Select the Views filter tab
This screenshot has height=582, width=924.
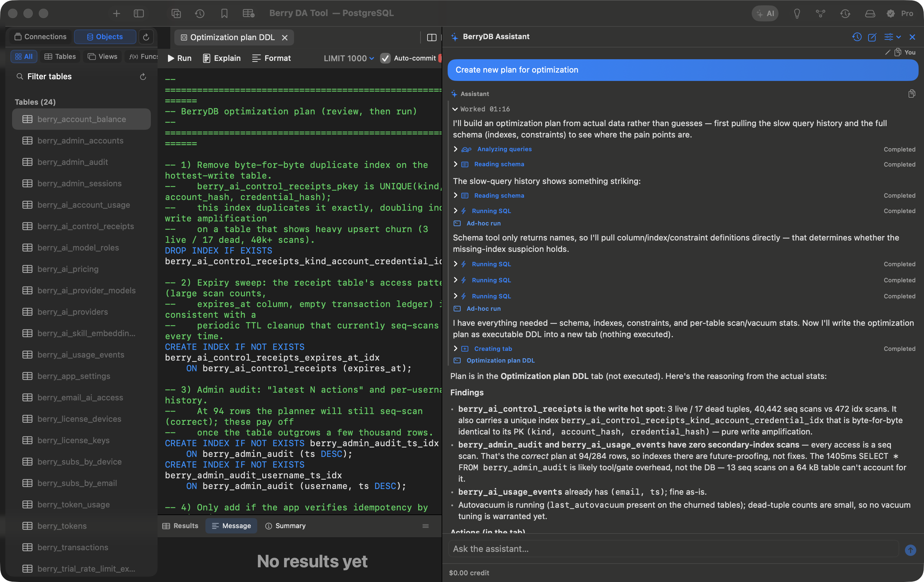pos(102,57)
